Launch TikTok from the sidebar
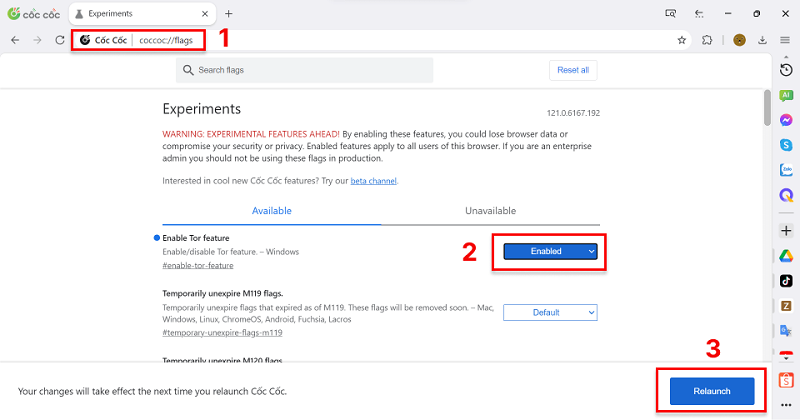 point(786,281)
